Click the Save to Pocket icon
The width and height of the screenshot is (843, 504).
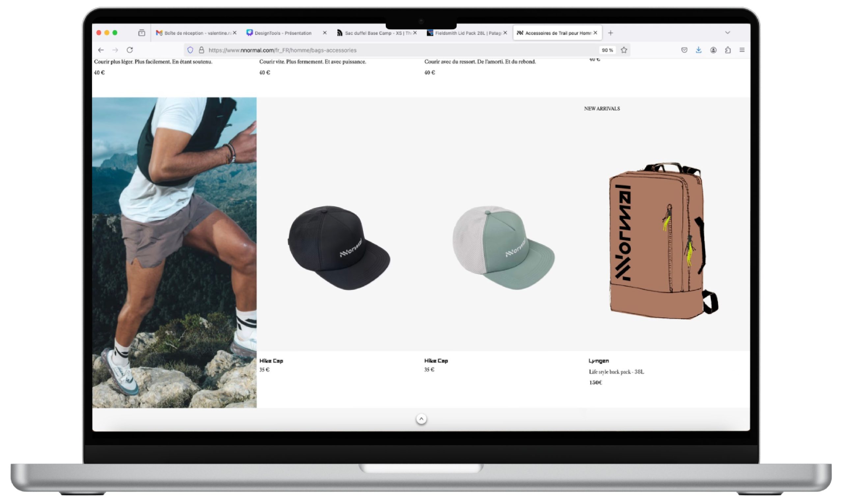[684, 50]
